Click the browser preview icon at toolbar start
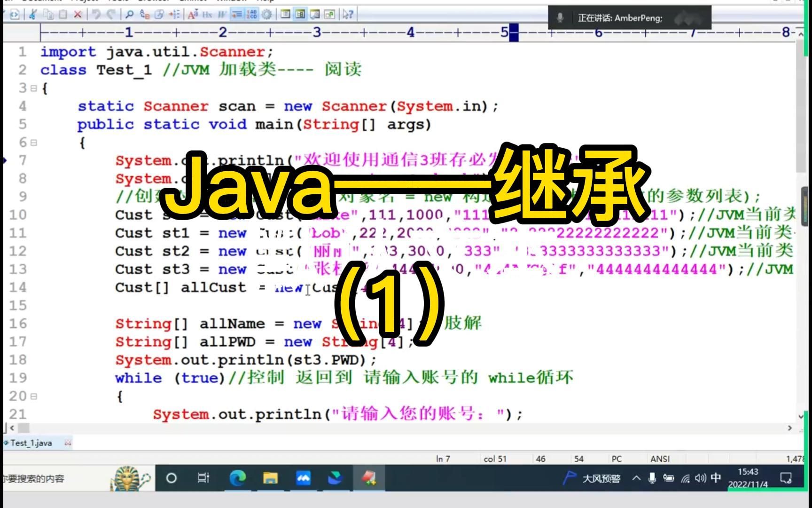Screen dimensions: 812x508 (14, 15)
